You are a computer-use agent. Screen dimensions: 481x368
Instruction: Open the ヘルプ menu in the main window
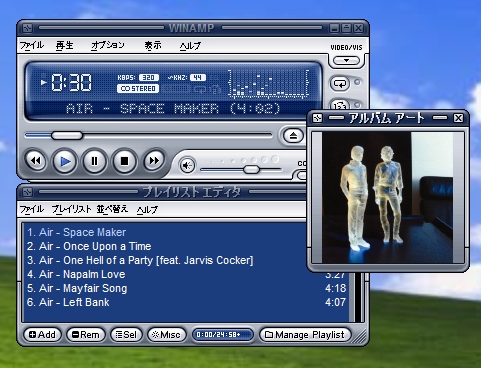coord(190,46)
